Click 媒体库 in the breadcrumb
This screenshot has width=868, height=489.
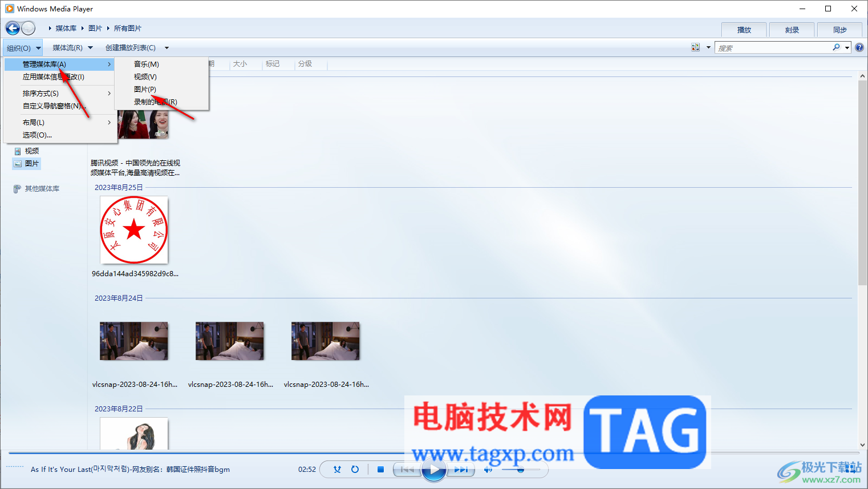tap(66, 28)
